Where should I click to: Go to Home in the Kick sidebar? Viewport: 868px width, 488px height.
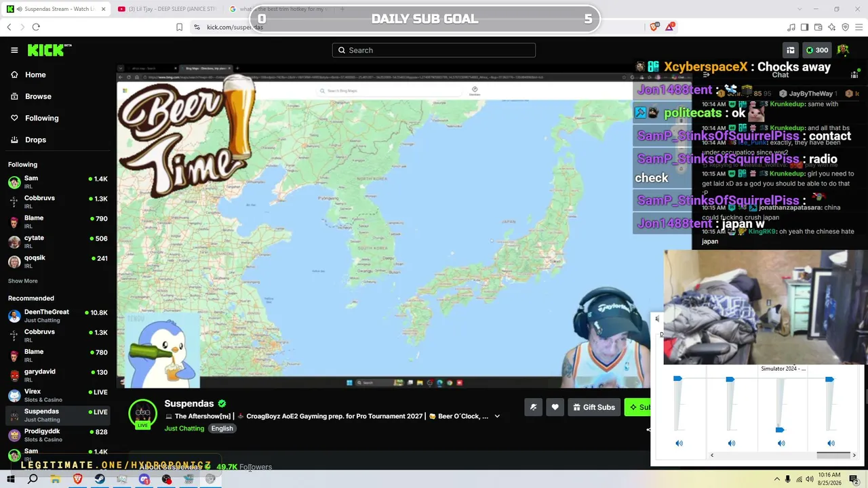(x=35, y=75)
